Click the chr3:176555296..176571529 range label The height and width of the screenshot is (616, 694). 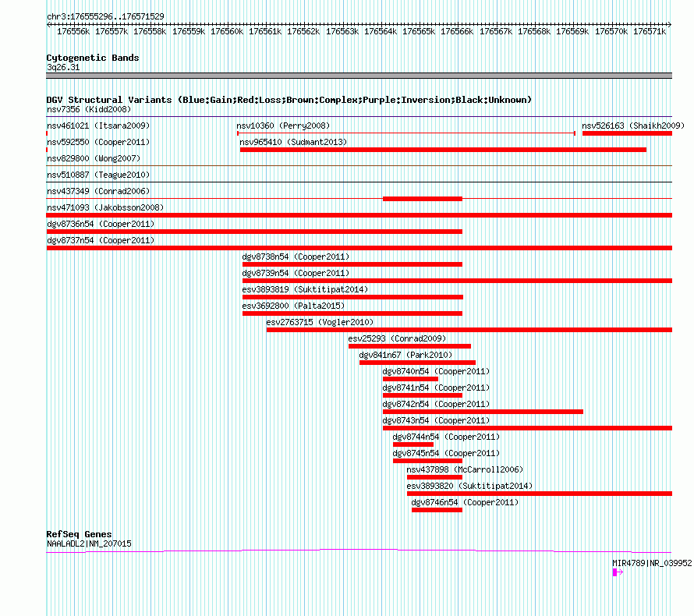click(x=105, y=16)
